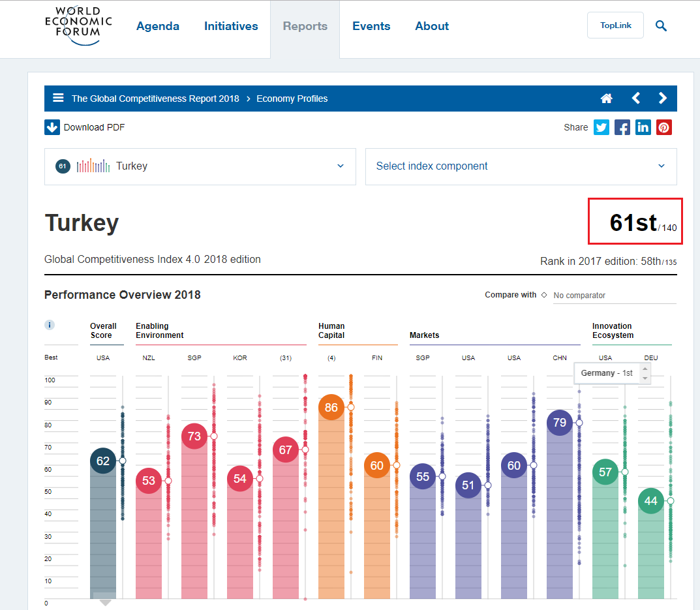The height and width of the screenshot is (610, 700).
Task: Click the Germany - 1st tooltip
Action: (607, 373)
